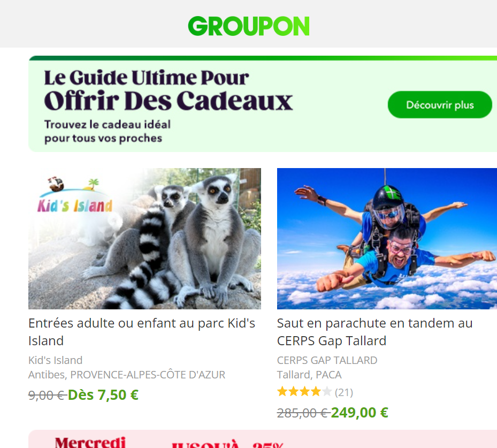Click the Tallard, PACA location text
This screenshot has height=448, width=497.
pos(309,375)
